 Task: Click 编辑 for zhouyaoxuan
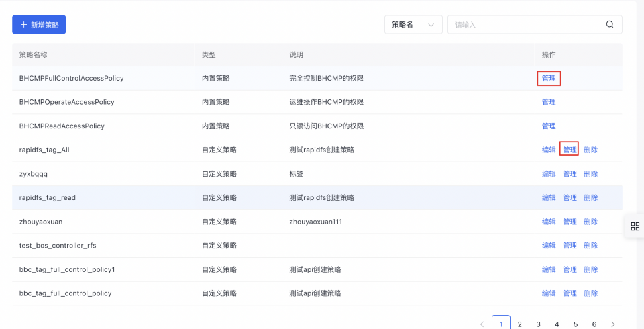point(549,222)
